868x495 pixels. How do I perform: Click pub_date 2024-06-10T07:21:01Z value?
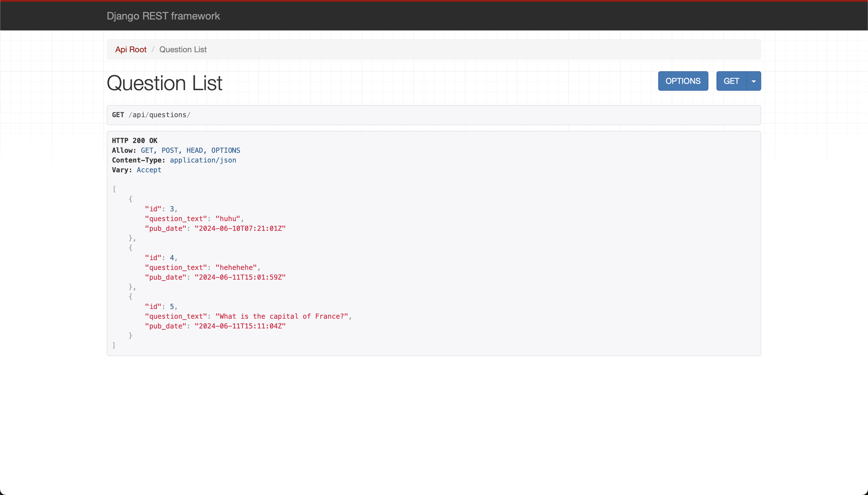coord(240,229)
